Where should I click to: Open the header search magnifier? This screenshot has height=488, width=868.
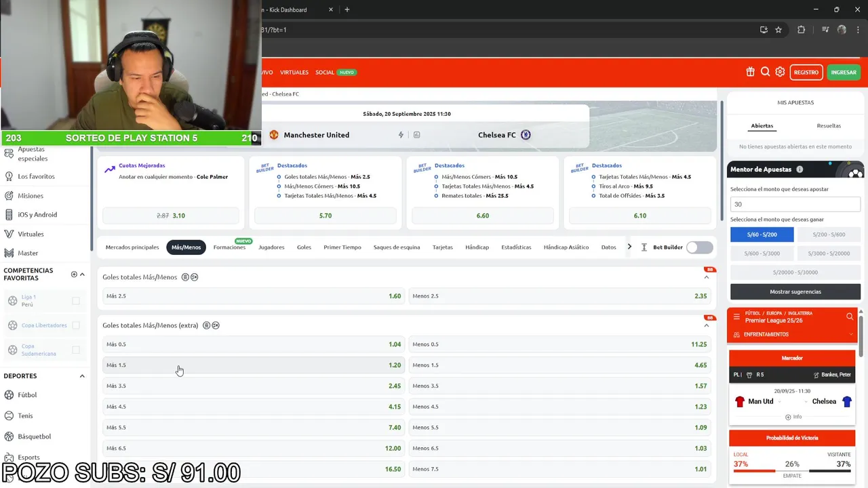pyautogui.click(x=765, y=72)
